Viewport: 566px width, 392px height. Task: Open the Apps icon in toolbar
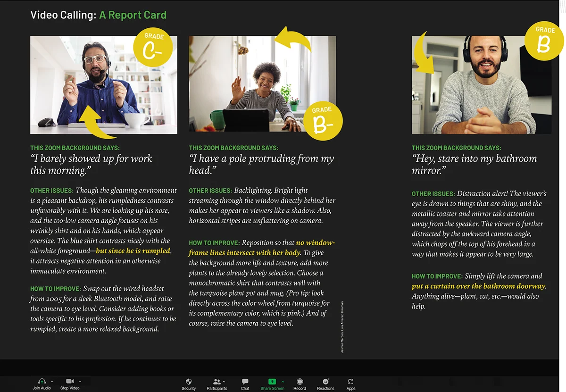click(x=350, y=381)
